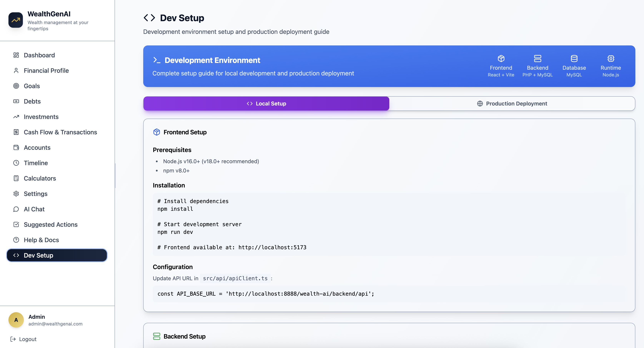Click the Goals target icon
Image resolution: width=644 pixels, height=348 pixels.
click(16, 86)
